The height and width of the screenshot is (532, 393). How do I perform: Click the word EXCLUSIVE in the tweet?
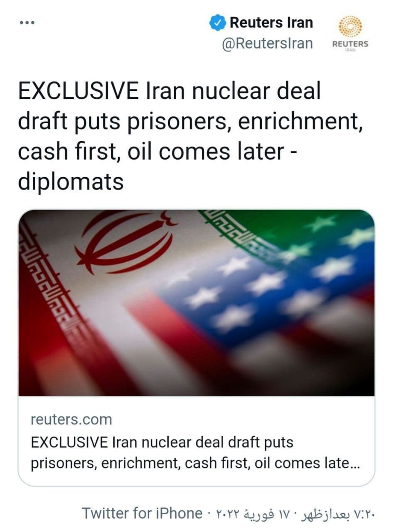click(78, 91)
